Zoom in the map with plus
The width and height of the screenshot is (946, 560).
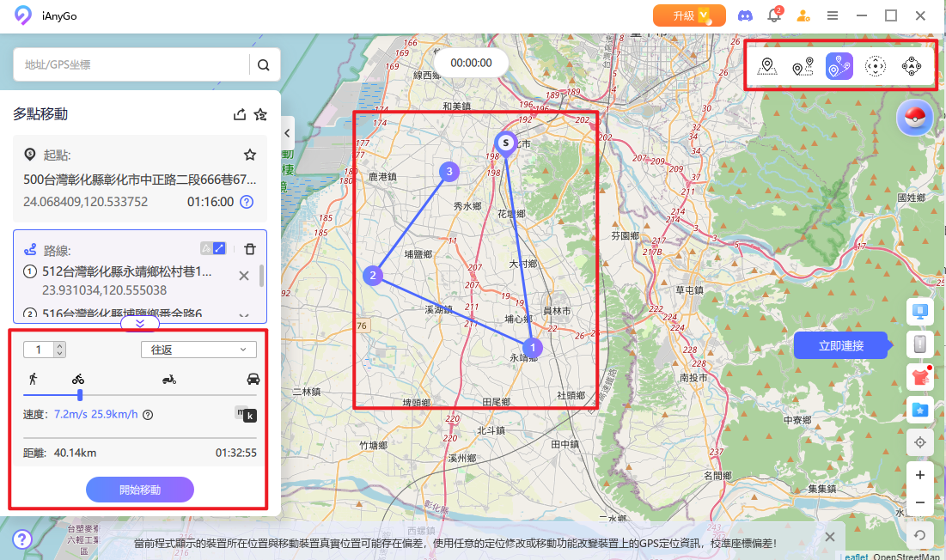coord(919,475)
